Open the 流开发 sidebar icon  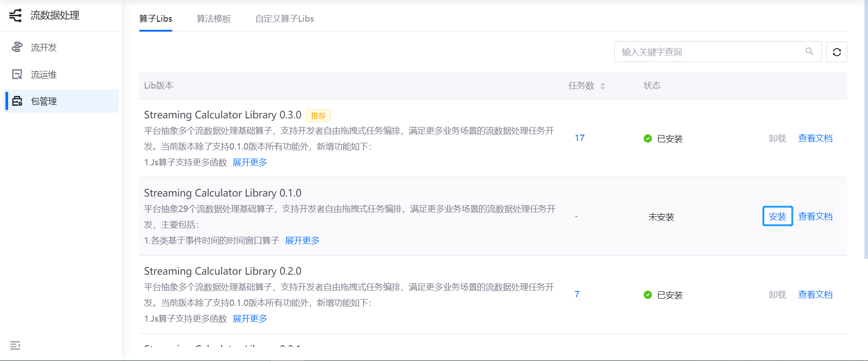(17, 47)
